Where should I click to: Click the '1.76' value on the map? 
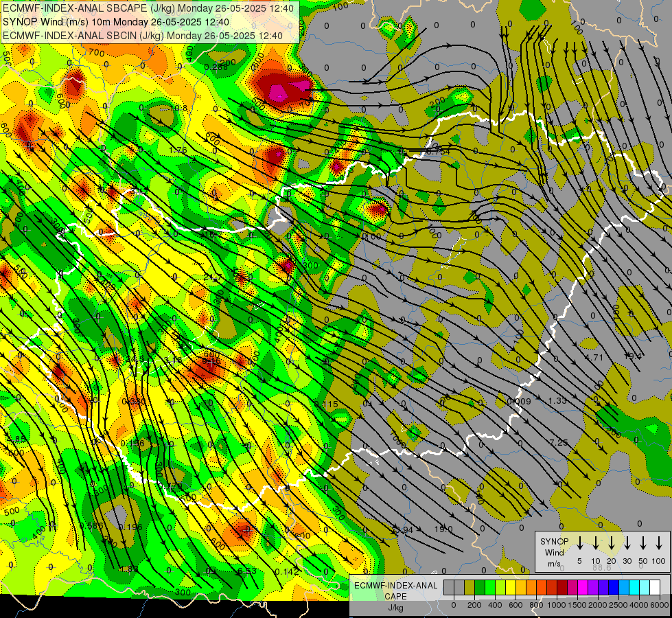pos(178,150)
